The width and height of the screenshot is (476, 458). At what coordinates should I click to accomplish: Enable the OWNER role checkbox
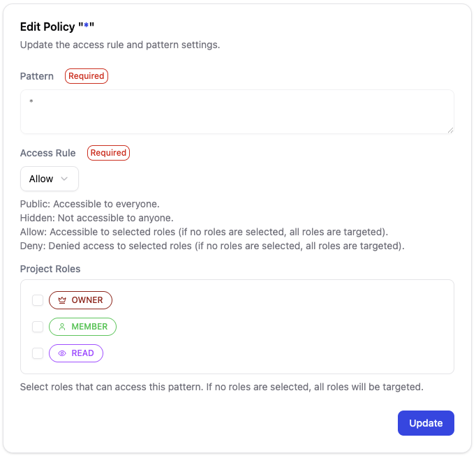38,300
